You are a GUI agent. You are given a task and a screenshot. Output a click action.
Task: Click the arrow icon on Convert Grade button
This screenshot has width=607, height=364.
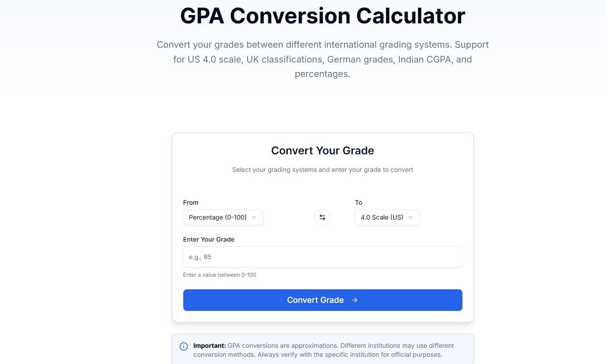coord(355,300)
